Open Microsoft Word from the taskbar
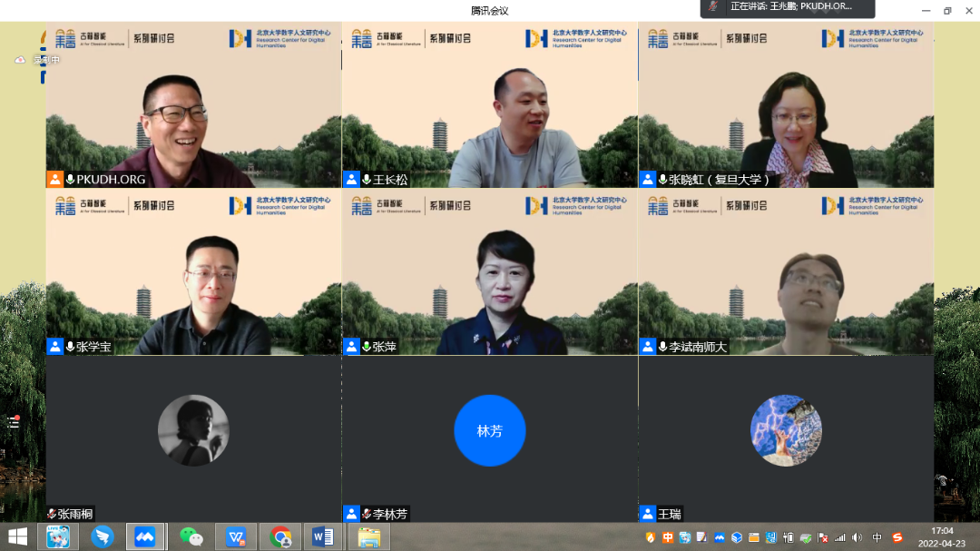This screenshot has width=980, height=551. [x=323, y=536]
